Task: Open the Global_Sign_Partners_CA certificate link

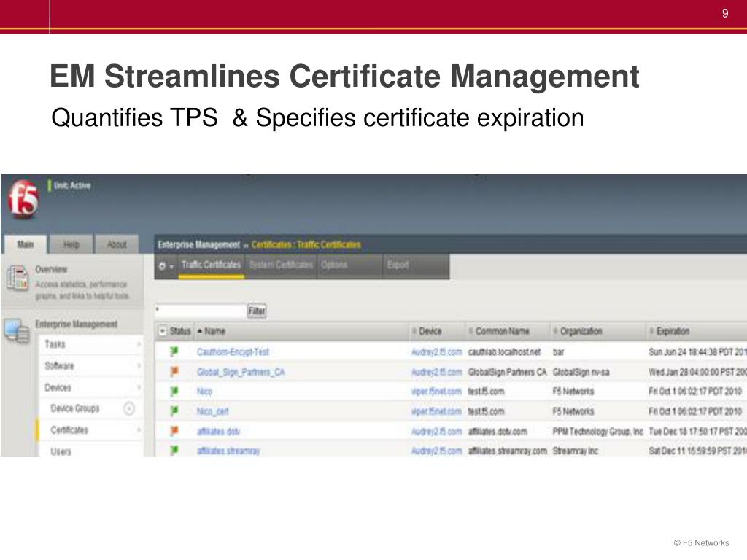Action: pos(241,372)
